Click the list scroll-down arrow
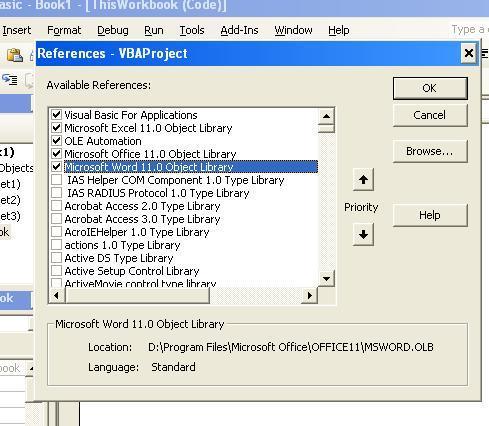489x426 pixels. [326, 279]
